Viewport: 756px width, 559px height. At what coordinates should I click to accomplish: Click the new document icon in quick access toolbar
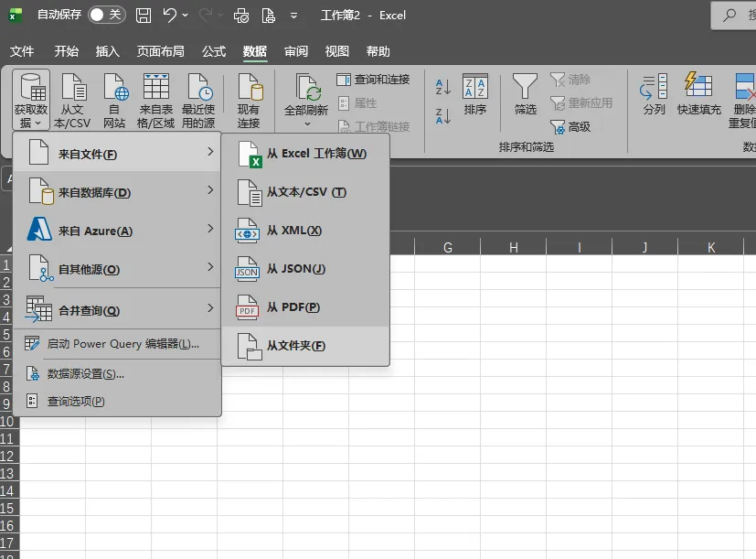(268, 16)
